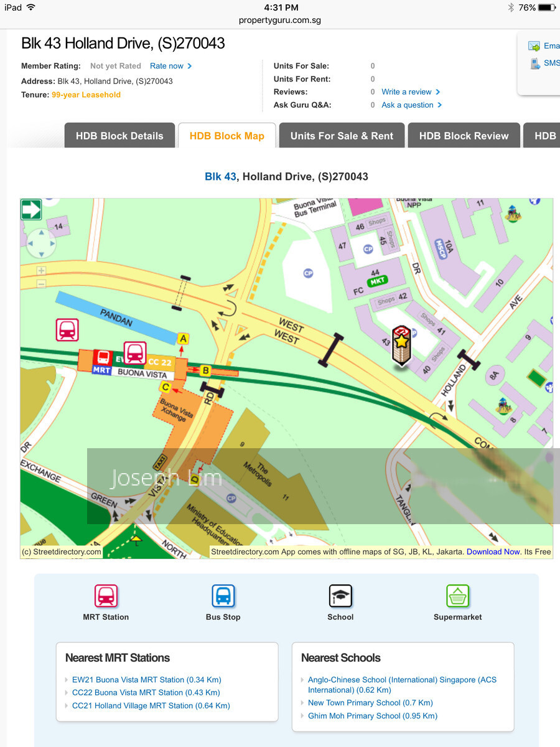Open EW21 Buona Vista MRT Station link
The image size is (560, 747).
coord(146,680)
